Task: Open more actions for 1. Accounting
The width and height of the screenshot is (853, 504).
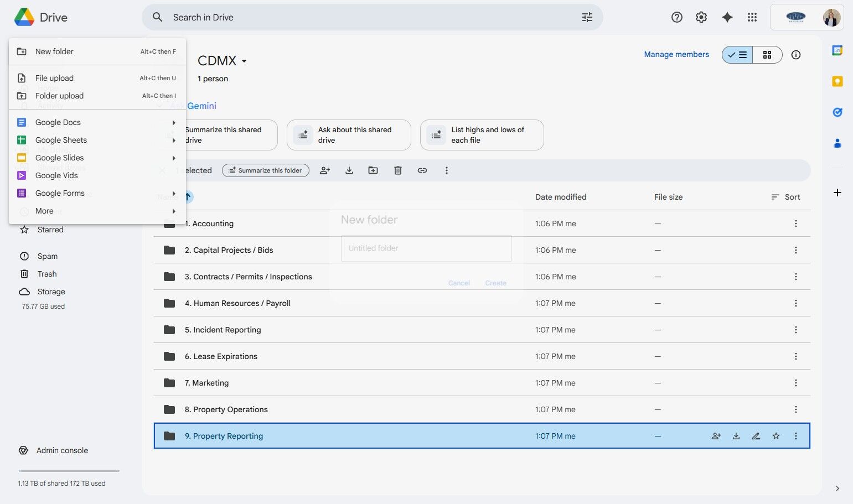Action: (796, 224)
